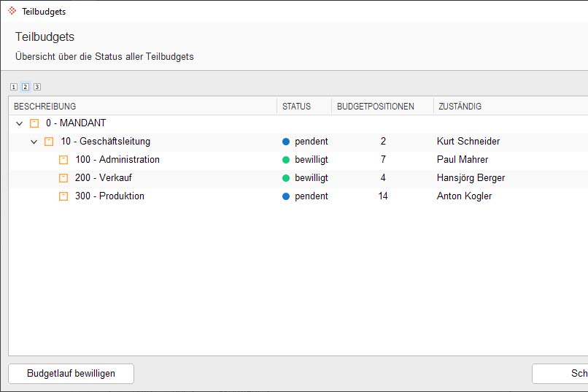Image resolution: width=588 pixels, height=392 pixels.
Task: Click the 'Übersicht über die Status aller Teilbudgets' subtitle
Action: [104, 57]
